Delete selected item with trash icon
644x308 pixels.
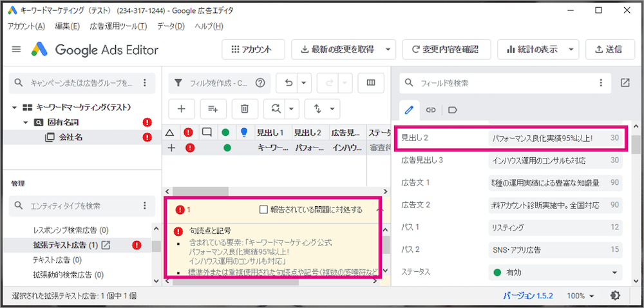click(244, 109)
